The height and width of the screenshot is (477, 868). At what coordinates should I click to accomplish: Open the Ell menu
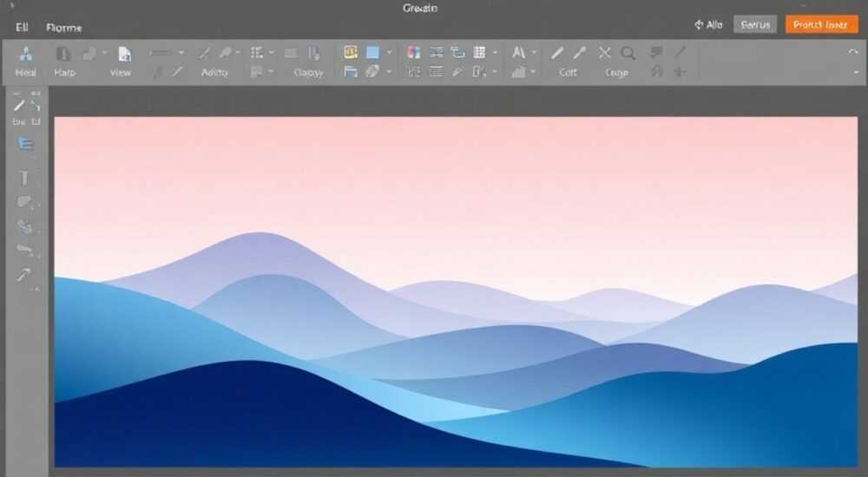[23, 27]
